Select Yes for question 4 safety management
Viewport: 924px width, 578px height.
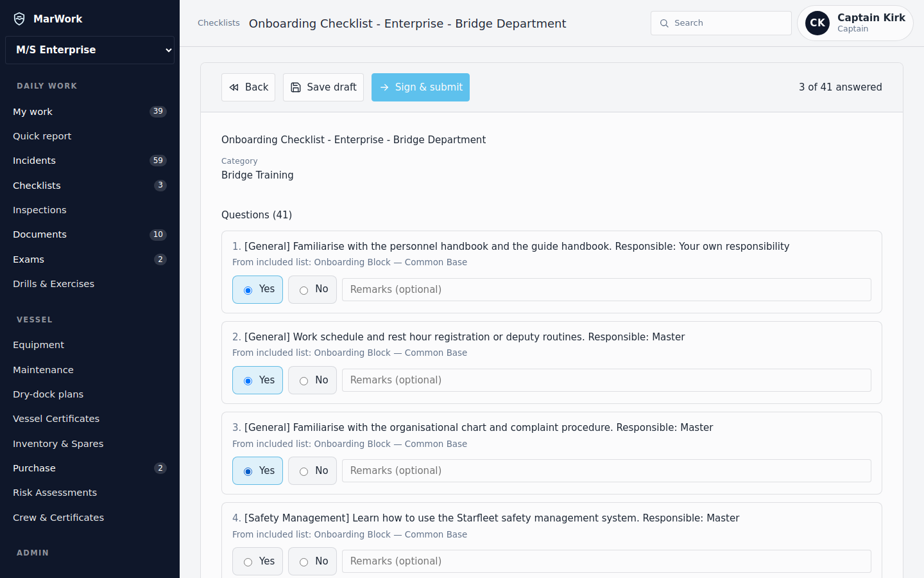point(257,561)
